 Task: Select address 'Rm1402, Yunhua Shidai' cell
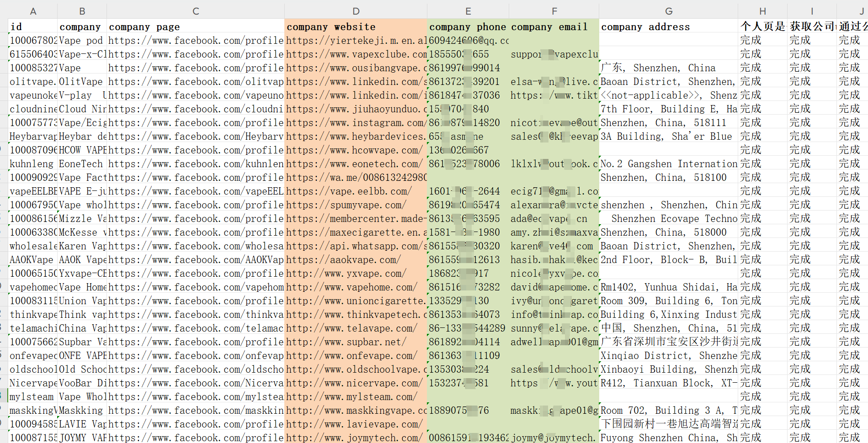click(669, 287)
